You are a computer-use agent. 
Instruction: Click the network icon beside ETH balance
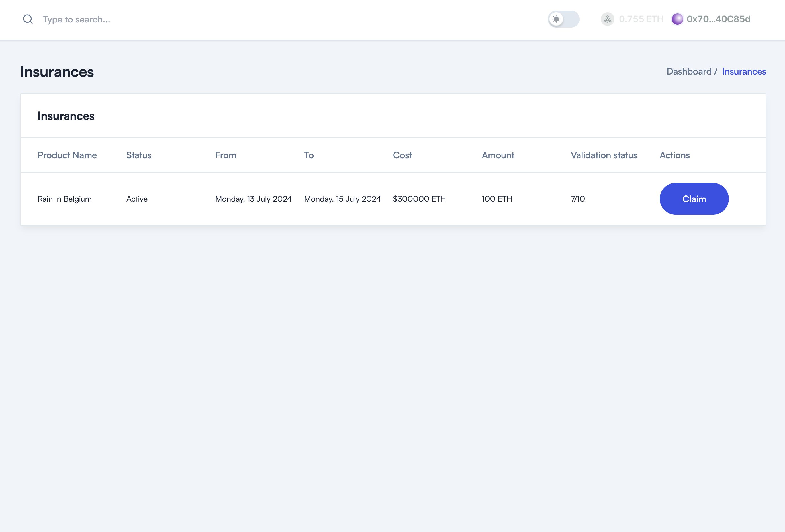point(607,19)
